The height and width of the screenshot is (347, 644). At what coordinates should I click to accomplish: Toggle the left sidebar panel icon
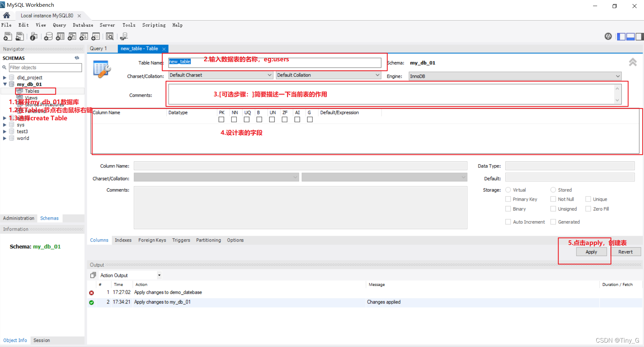point(621,36)
